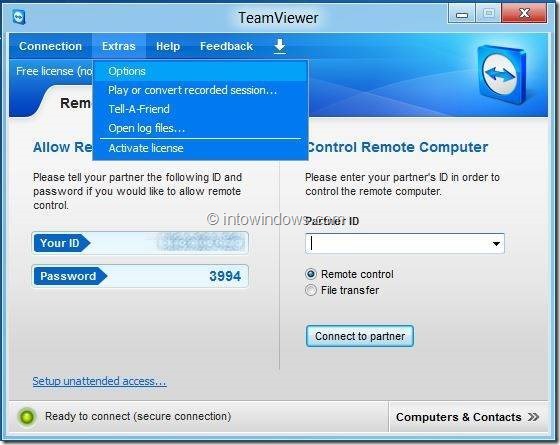The width and height of the screenshot is (560, 445).
Task: Click the Free license text
Action: (x=54, y=71)
